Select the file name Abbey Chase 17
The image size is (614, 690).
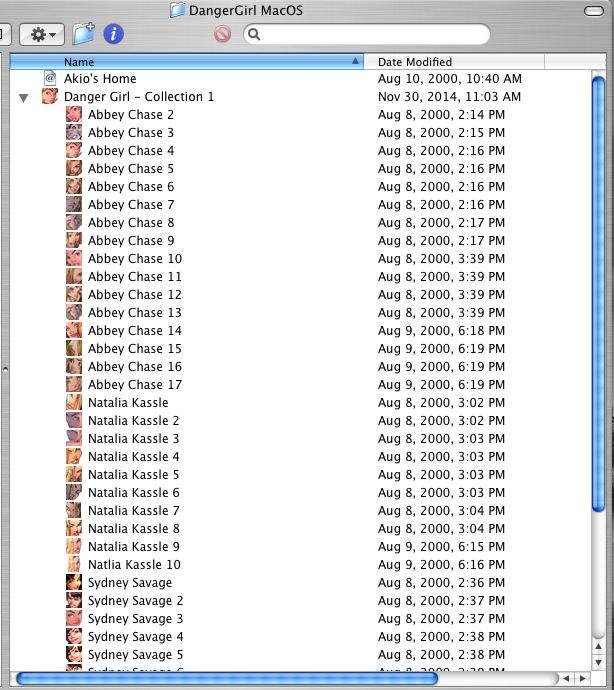135,385
